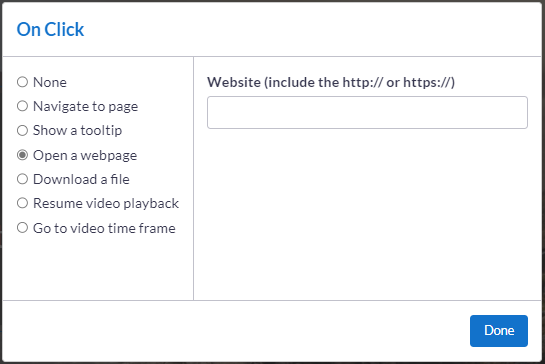Click the On Click dialog heading
This screenshot has height=364, width=545.
point(50,30)
